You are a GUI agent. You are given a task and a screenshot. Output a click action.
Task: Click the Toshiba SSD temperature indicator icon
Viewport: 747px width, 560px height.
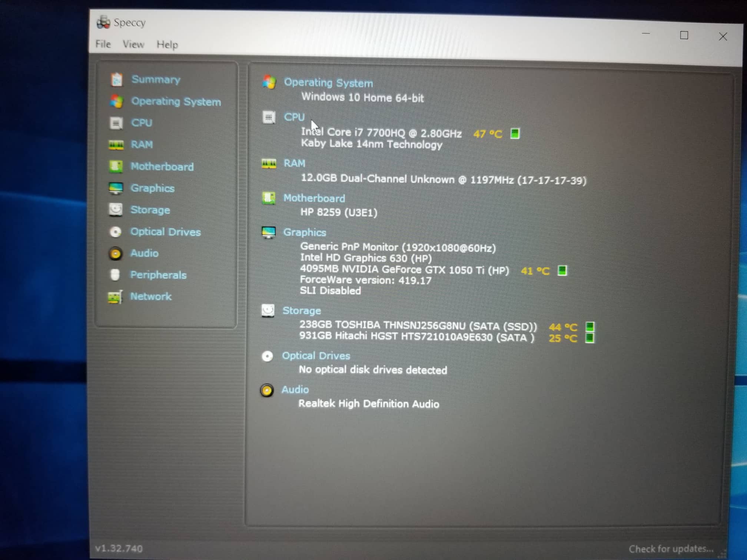pos(590,327)
